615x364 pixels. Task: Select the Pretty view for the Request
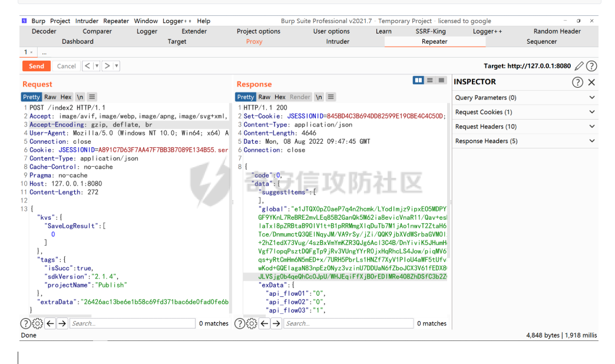pos(31,97)
